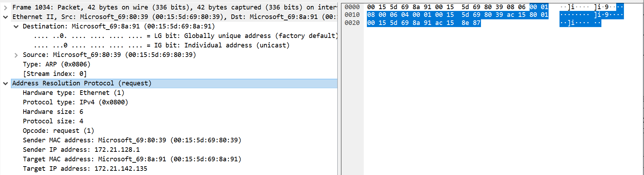
Task: Collapse the Address Resolution Protocol section
Action: pyautogui.click(x=5, y=83)
